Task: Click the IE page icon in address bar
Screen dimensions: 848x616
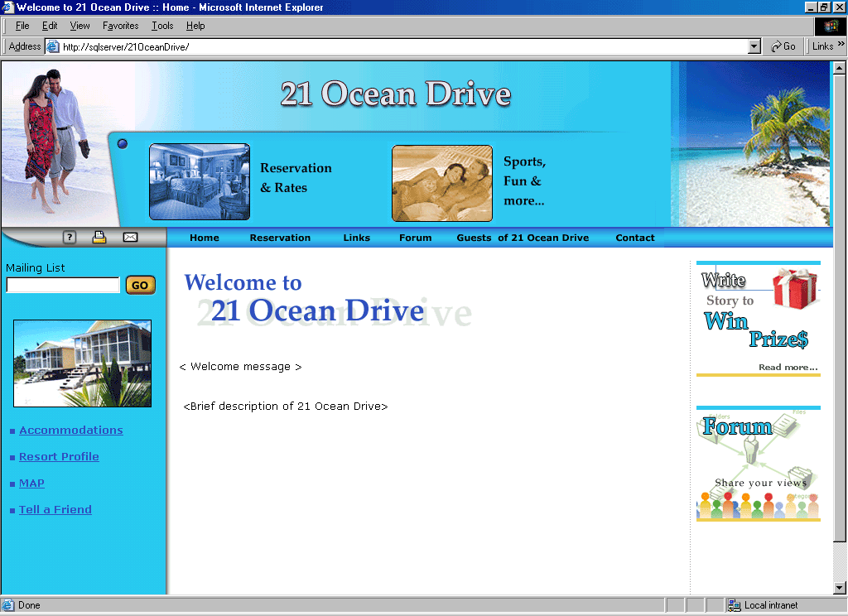Action: (52, 46)
